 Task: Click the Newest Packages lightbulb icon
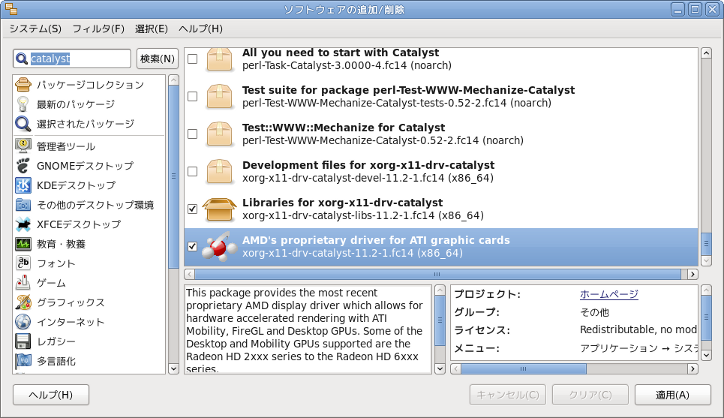24,104
